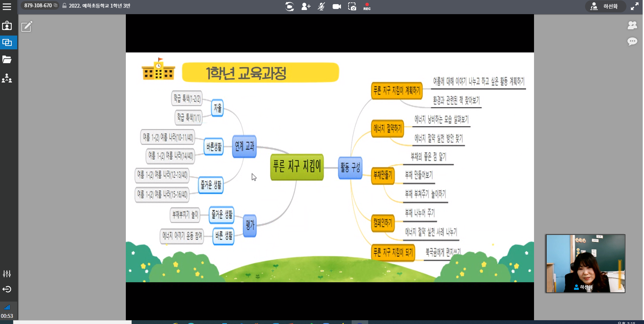This screenshot has width=644, height=324.
Task: Click the lock icon beside room title
Action: click(64, 6)
